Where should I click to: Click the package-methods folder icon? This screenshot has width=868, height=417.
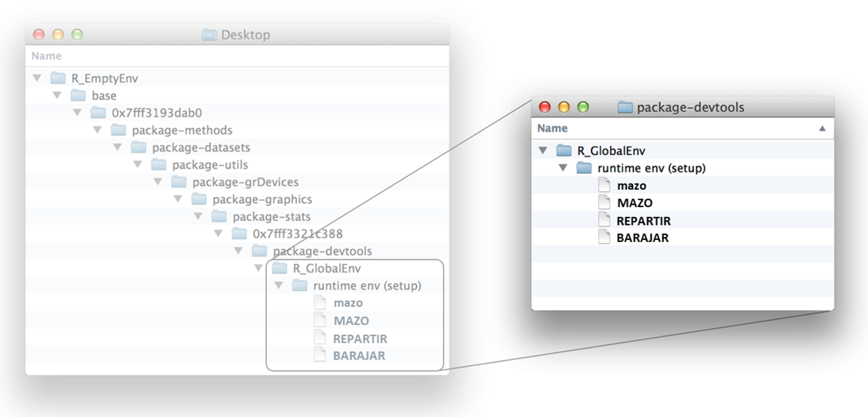click(x=119, y=130)
